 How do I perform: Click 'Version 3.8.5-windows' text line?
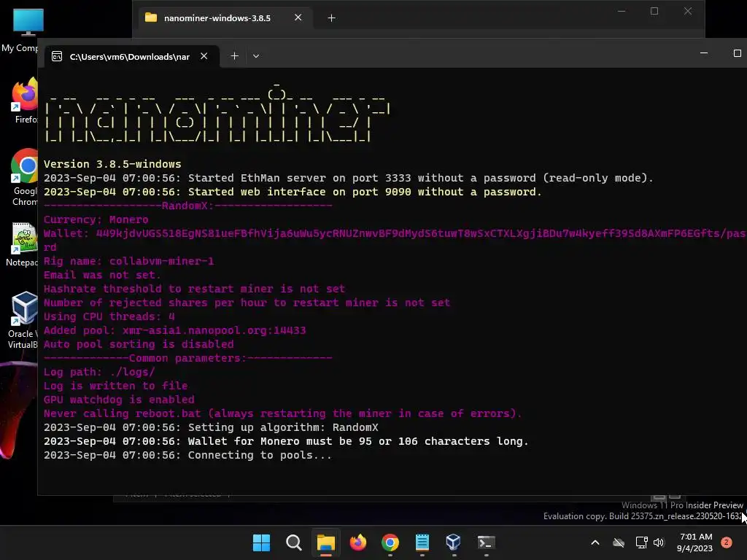click(x=112, y=164)
